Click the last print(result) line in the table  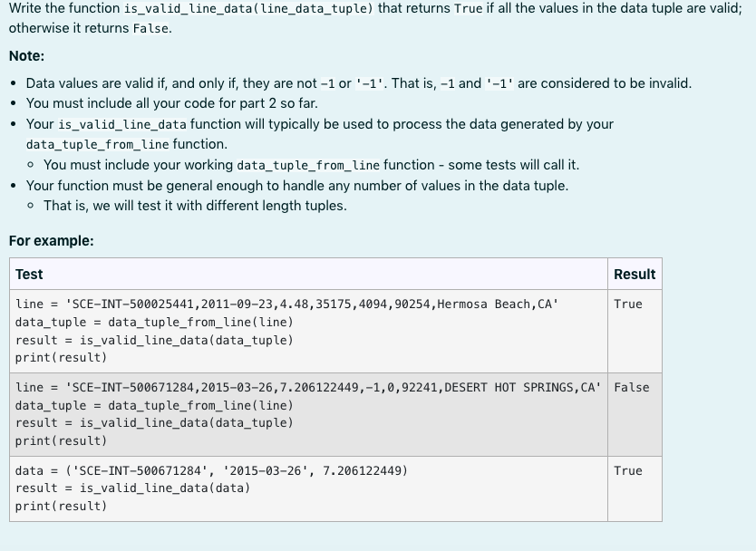60,506
